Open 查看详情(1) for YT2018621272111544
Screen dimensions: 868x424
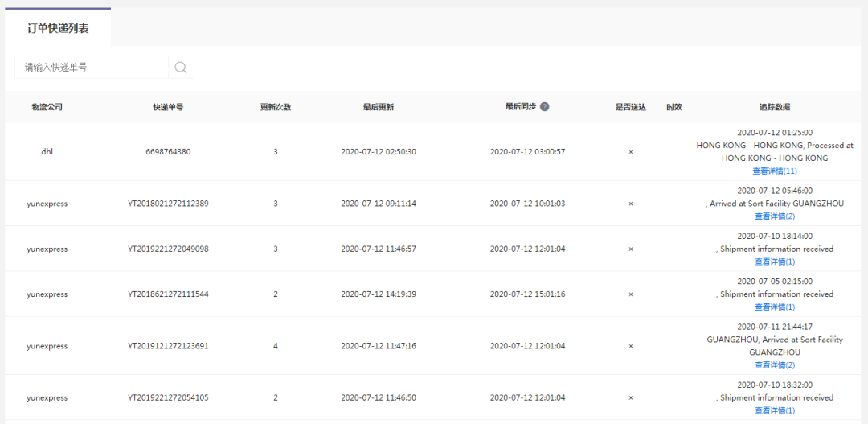tap(775, 307)
